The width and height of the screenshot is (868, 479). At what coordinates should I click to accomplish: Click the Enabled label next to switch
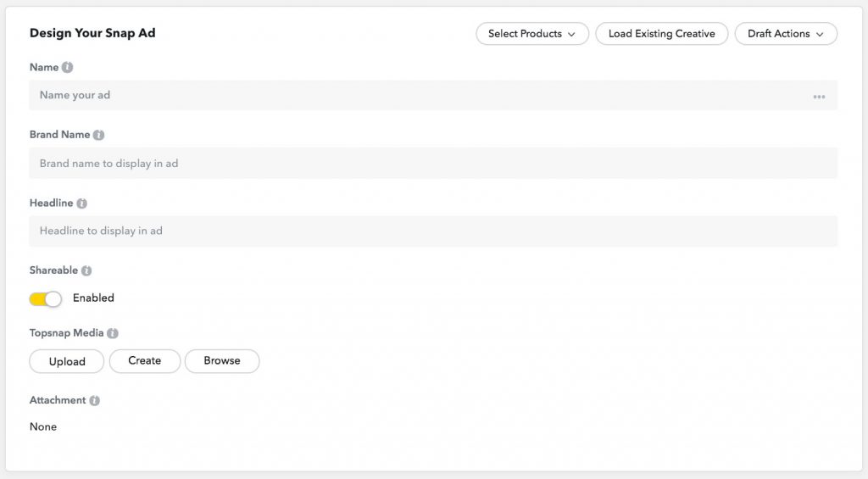(x=93, y=298)
